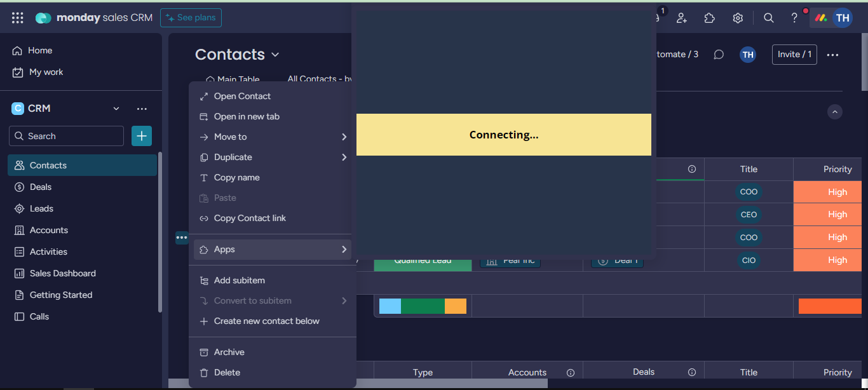Viewport: 868px width, 390px height.
Task: Open board options three-dot menu
Action: pyautogui.click(x=832, y=55)
